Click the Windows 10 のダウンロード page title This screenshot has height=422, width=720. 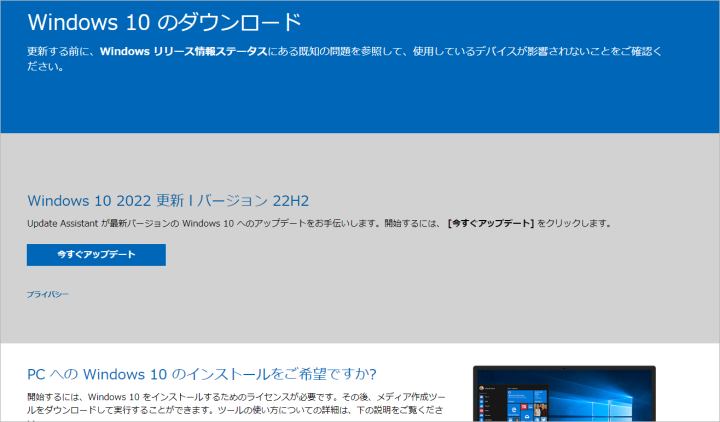[164, 22]
